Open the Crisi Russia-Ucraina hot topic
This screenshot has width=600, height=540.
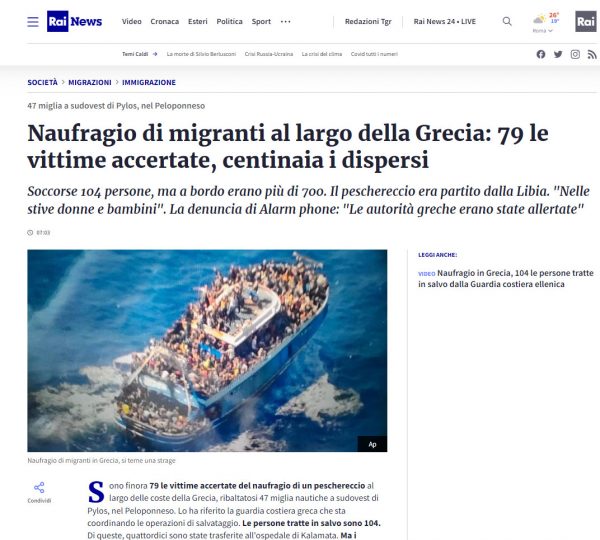pos(269,54)
